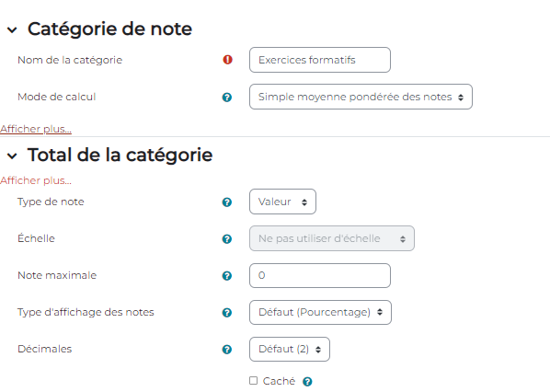The image size is (550, 392).
Task: Open help icon next to Échelle
Action: (227, 239)
